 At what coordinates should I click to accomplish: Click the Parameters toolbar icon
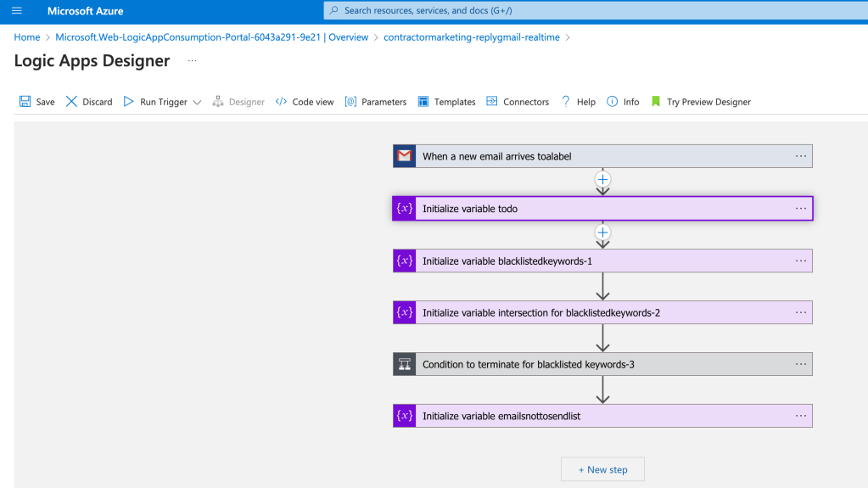[x=350, y=101]
